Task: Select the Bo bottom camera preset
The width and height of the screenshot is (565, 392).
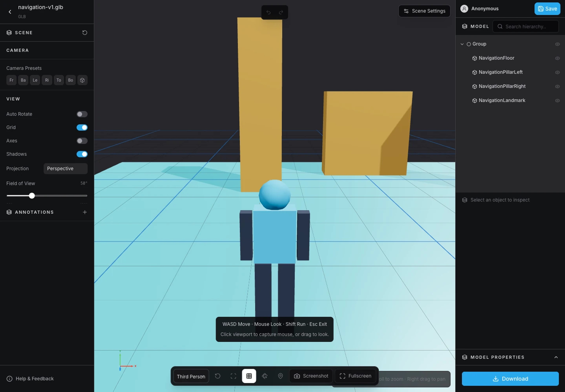Action: pos(71,80)
